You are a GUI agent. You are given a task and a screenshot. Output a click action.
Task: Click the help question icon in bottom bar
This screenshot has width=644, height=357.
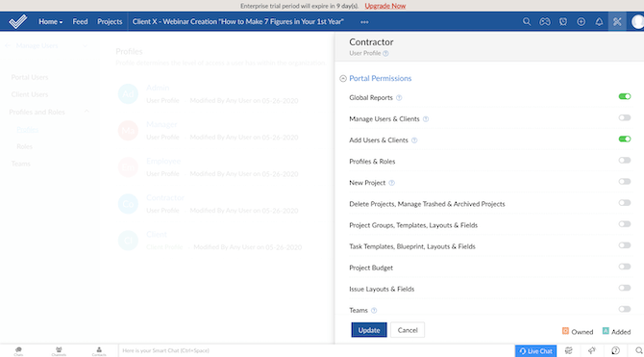[615, 351]
